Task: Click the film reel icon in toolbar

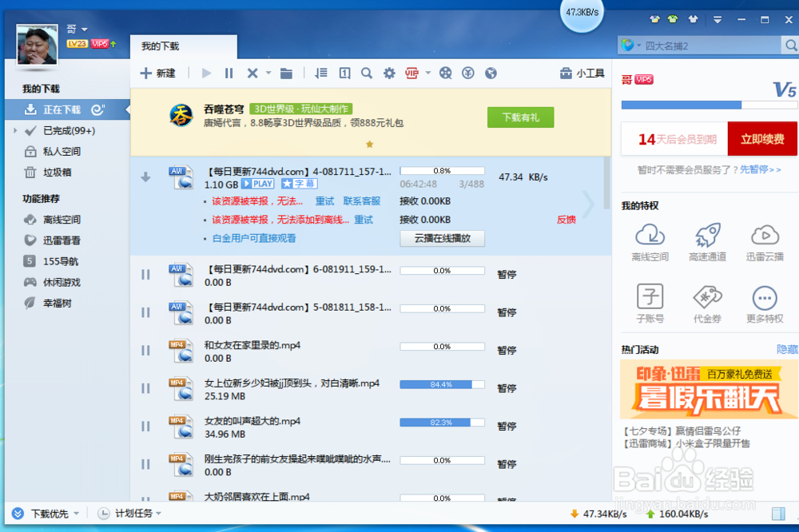Action: click(446, 73)
